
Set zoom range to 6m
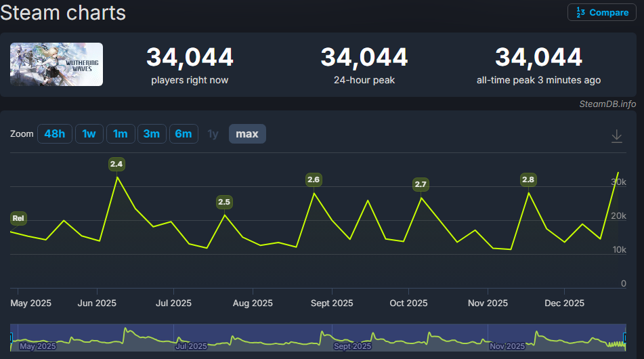pos(184,134)
